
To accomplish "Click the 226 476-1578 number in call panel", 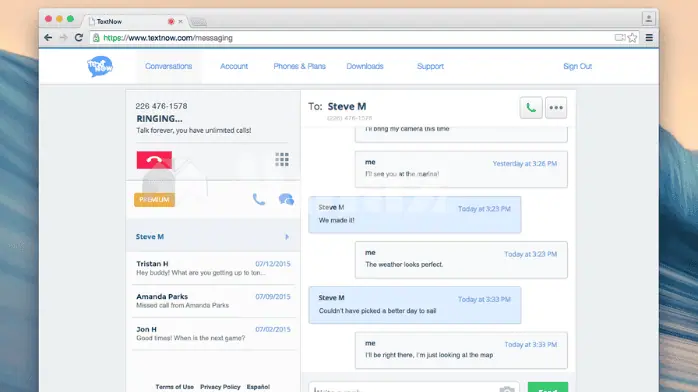I will [x=161, y=106].
